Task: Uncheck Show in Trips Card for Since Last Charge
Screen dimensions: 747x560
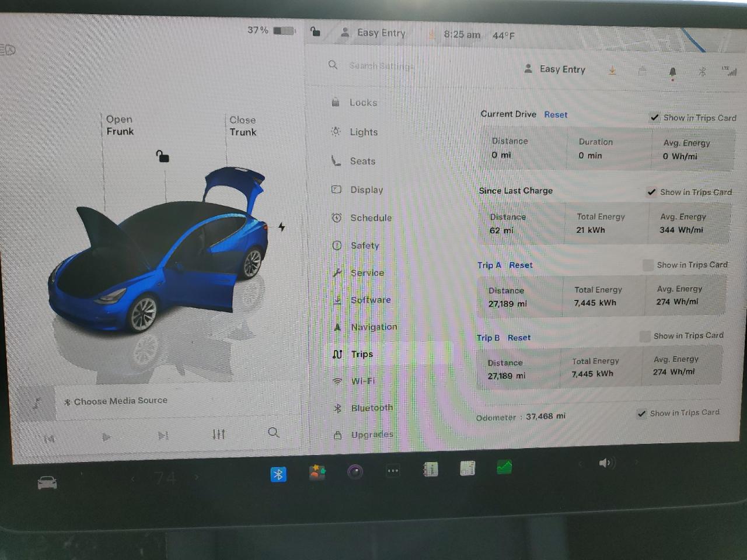Action: coord(651,192)
